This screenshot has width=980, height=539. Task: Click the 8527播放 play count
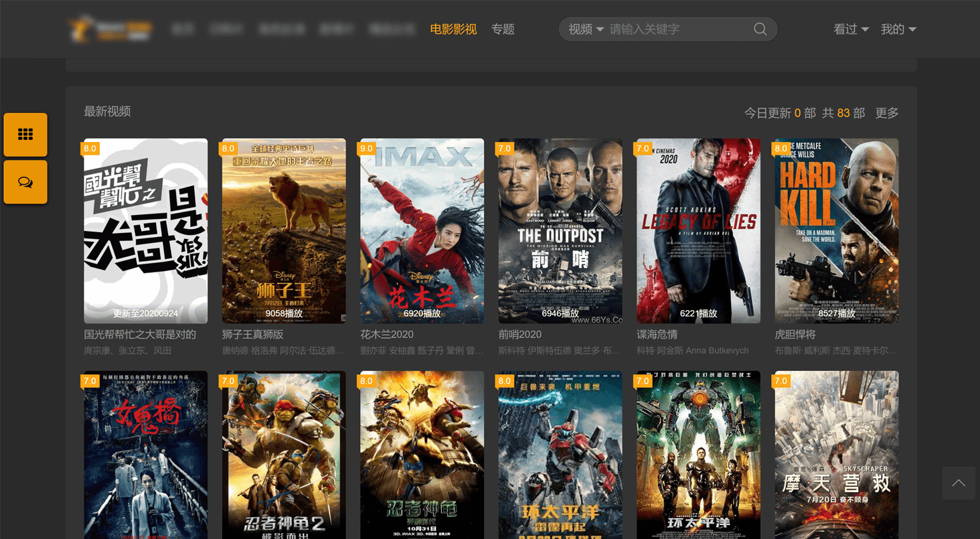tap(837, 313)
